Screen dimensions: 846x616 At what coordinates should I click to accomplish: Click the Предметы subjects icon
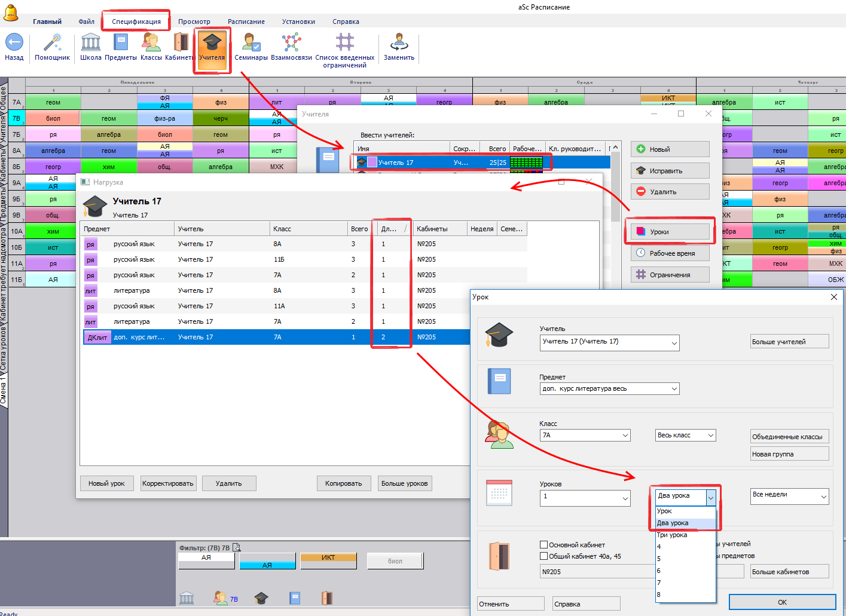(121, 44)
